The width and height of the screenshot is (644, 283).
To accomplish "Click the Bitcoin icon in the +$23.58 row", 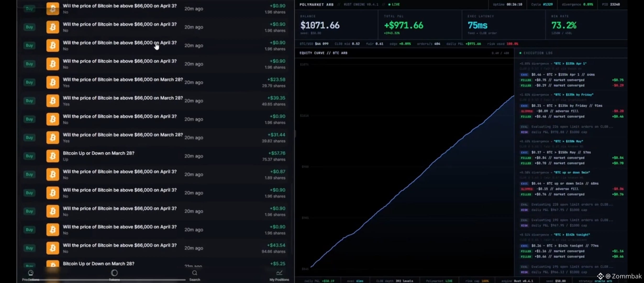I will (53, 82).
